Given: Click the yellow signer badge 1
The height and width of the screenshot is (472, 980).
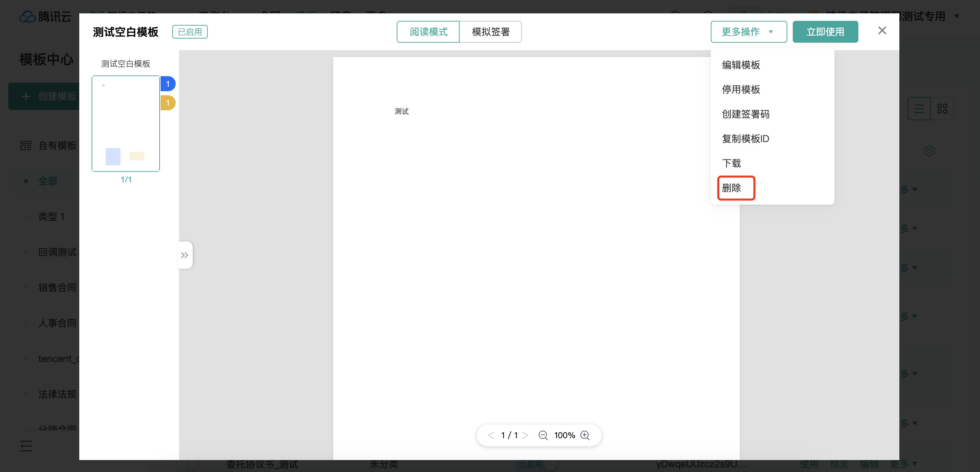Looking at the screenshot, I should coord(168,103).
